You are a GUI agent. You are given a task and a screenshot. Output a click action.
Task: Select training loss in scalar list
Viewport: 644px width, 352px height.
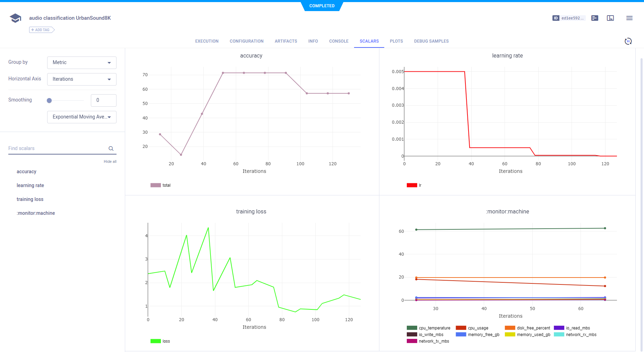coord(30,199)
